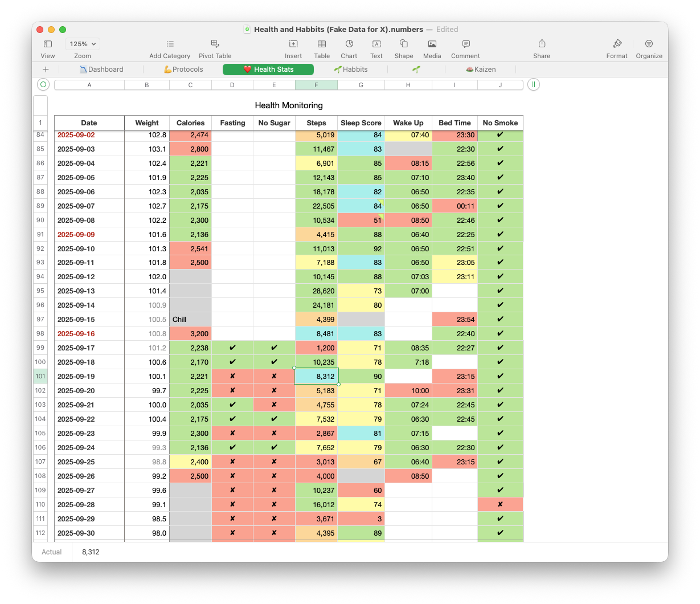Select the Chill cell on 2025-09-15
Screen dimensions: 700x604
pyautogui.click(x=190, y=319)
